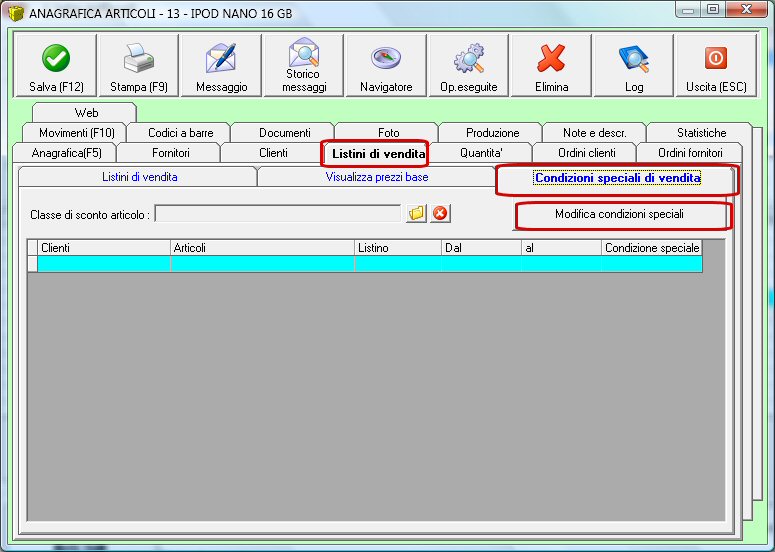Open the Statistiche tab
This screenshot has width=775, height=552.
point(701,133)
